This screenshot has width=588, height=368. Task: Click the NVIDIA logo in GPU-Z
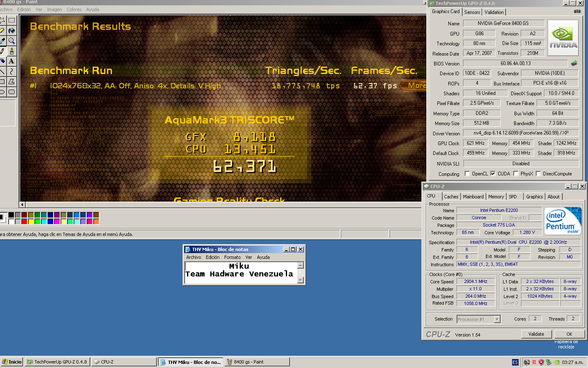[x=563, y=38]
